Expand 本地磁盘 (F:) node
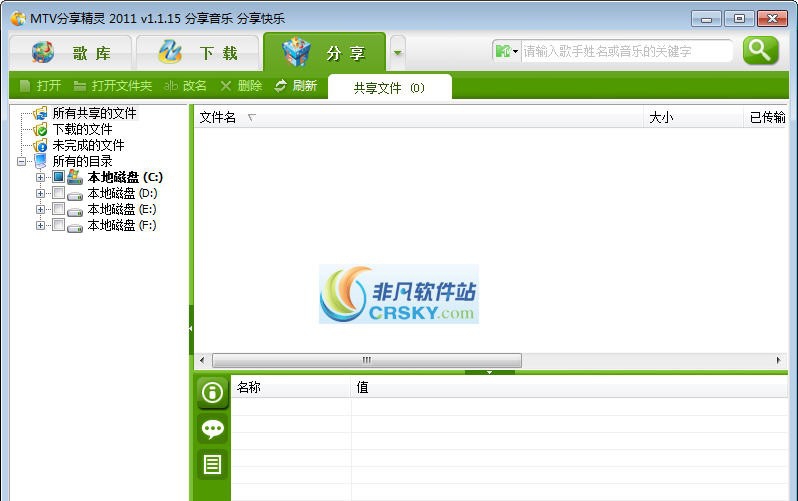 pyautogui.click(x=40, y=225)
